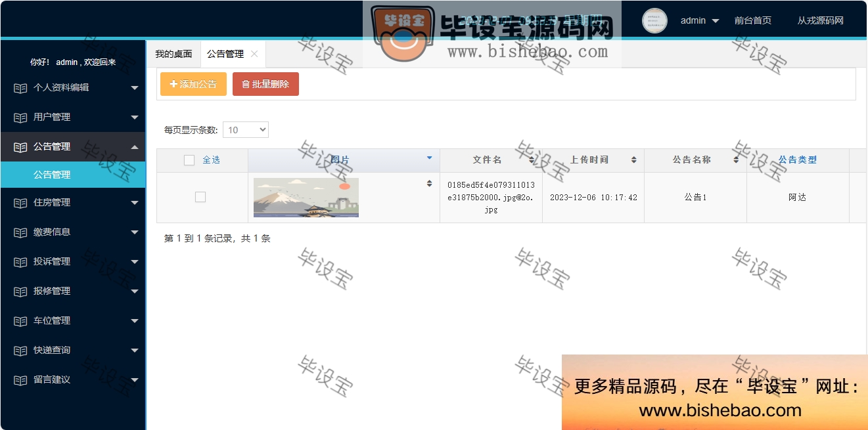The width and height of the screenshot is (868, 430).
Task: Expand the 快递查询 menu arrow
Action: [x=135, y=351]
